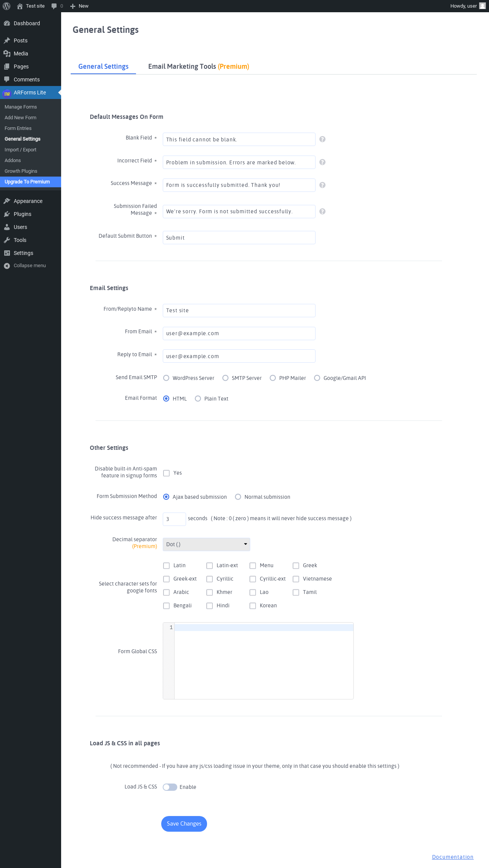The height and width of the screenshot is (868, 489).
Task: Check the Tamil character set
Action: [296, 592]
